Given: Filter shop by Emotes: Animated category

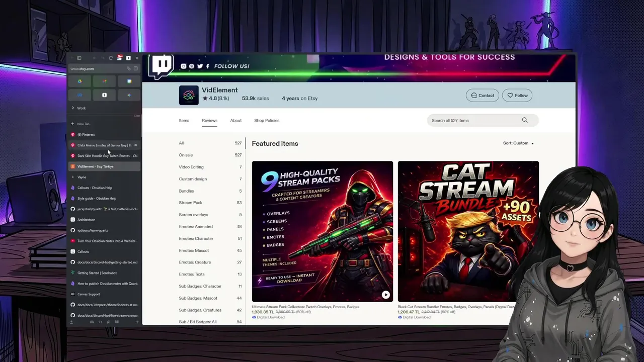Looking at the screenshot, I should (210, 227).
